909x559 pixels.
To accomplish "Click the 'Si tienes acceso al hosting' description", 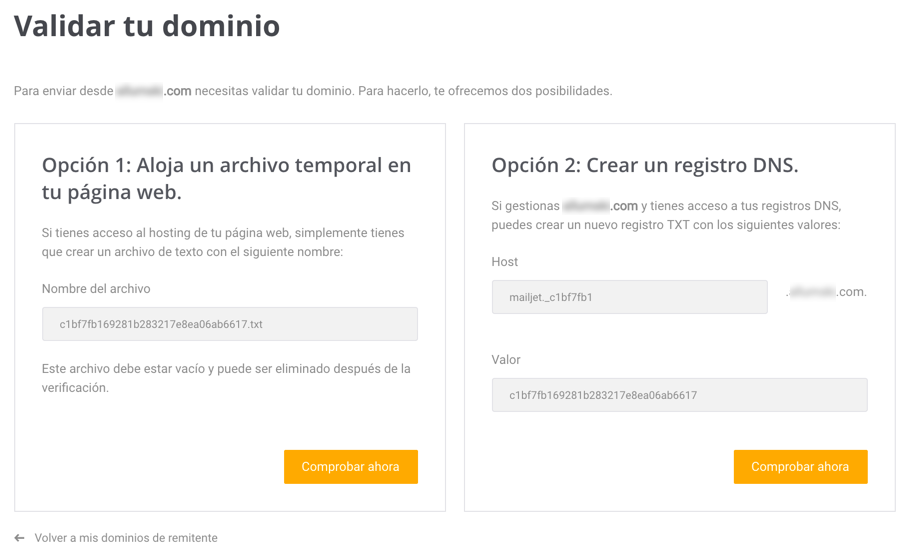I will (x=223, y=242).
